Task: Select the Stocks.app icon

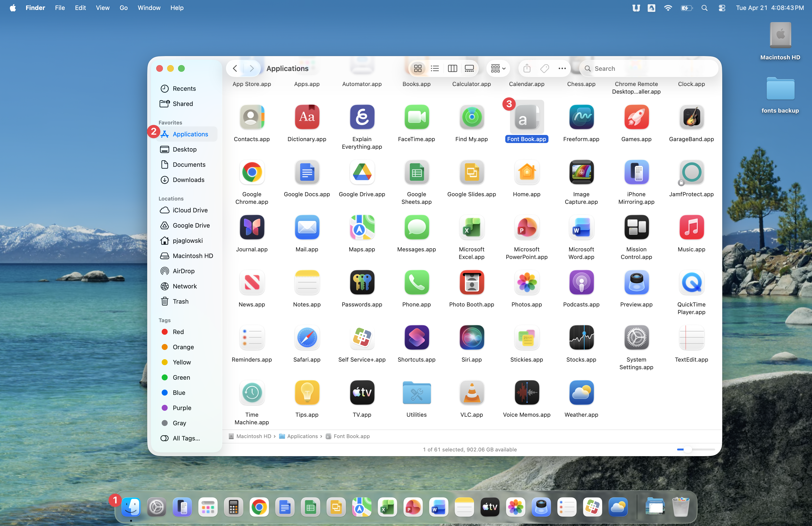Action: coord(581,338)
